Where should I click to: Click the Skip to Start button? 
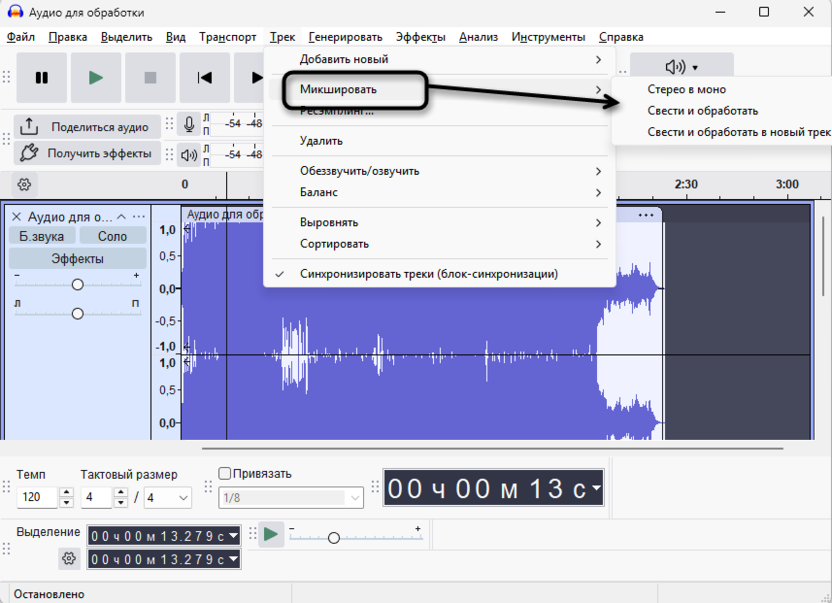point(205,78)
